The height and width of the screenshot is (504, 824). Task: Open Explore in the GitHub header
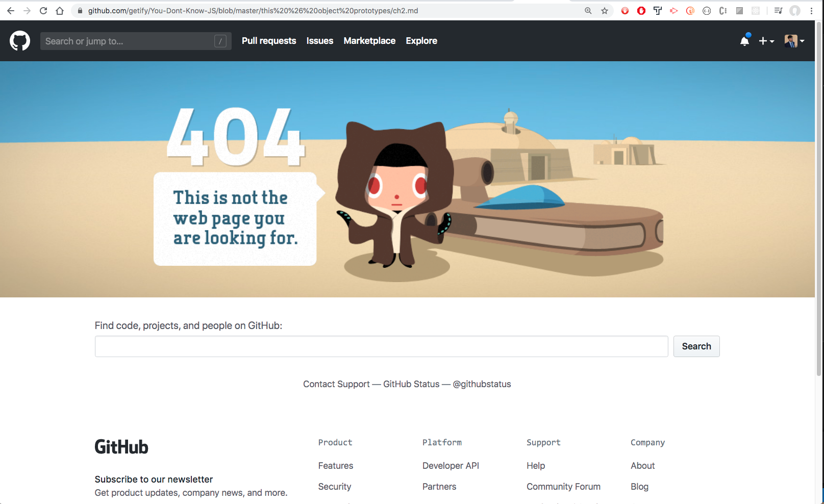[421, 41]
